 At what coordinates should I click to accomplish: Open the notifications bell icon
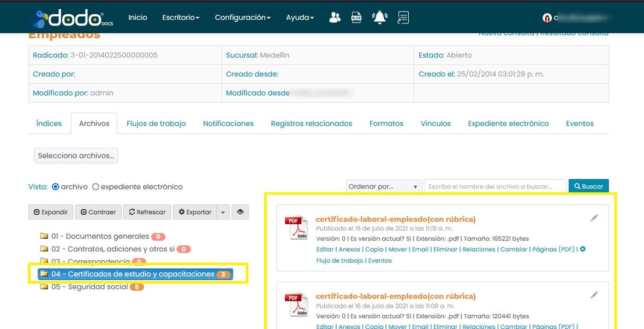[x=379, y=17]
